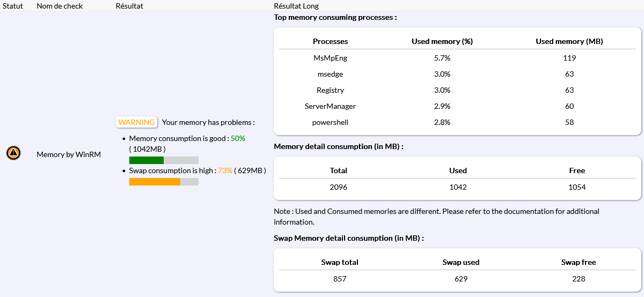Click the WARNING status badge

pyautogui.click(x=136, y=122)
